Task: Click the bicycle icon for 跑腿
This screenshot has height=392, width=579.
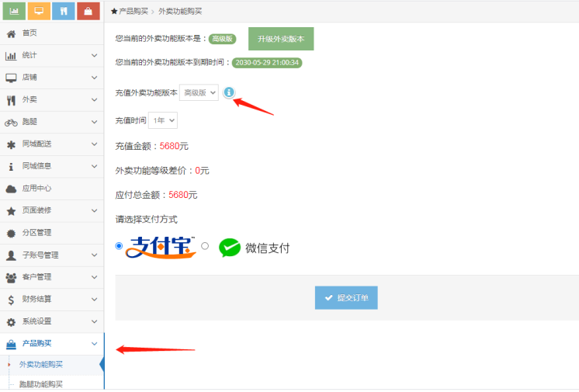Action: (11, 122)
